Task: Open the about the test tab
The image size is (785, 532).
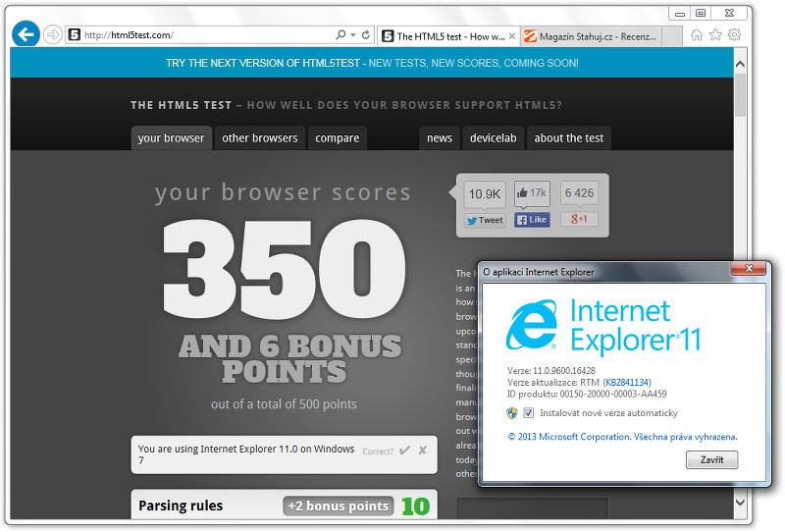Action: [569, 137]
